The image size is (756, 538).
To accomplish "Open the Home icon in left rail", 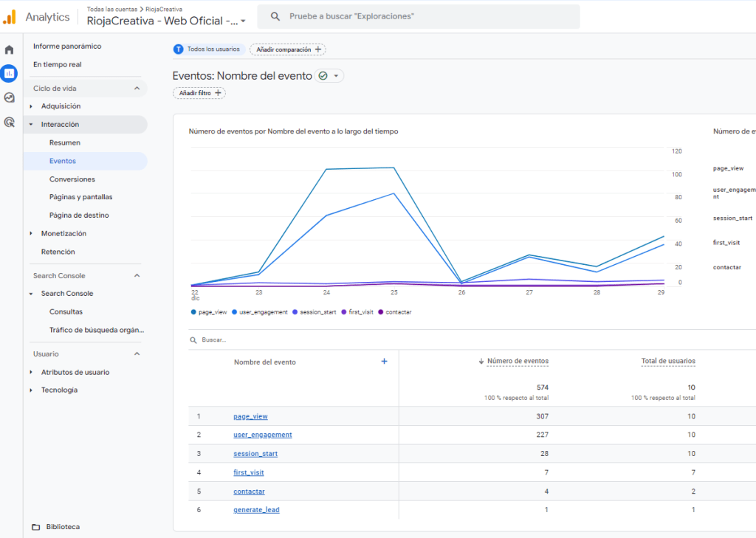I will [x=9, y=49].
